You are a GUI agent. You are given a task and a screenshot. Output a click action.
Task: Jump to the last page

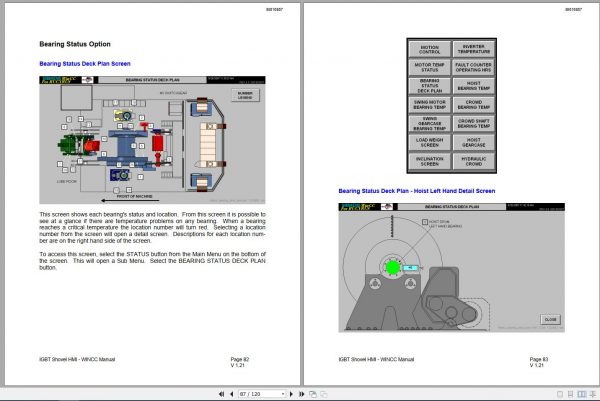click(302, 394)
